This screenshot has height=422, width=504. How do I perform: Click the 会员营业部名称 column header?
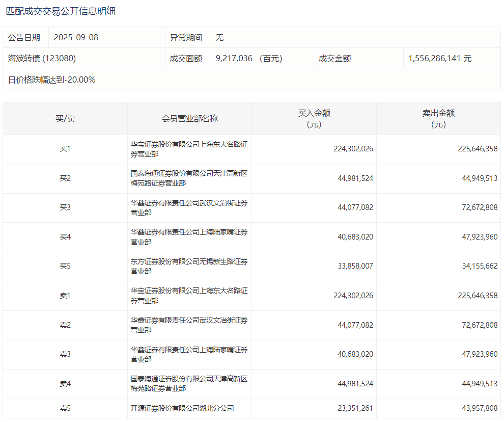[189, 119]
